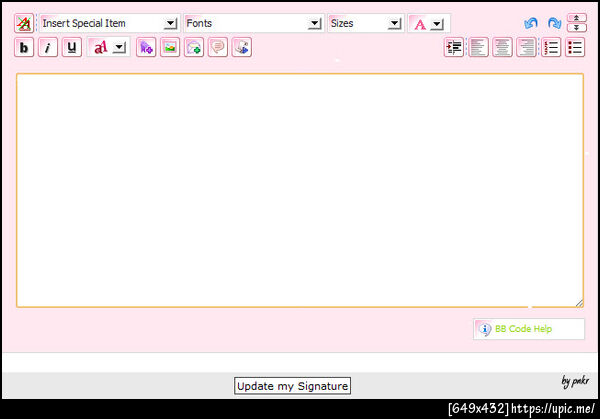
Task: Open the Fonts dropdown
Action: point(254,23)
